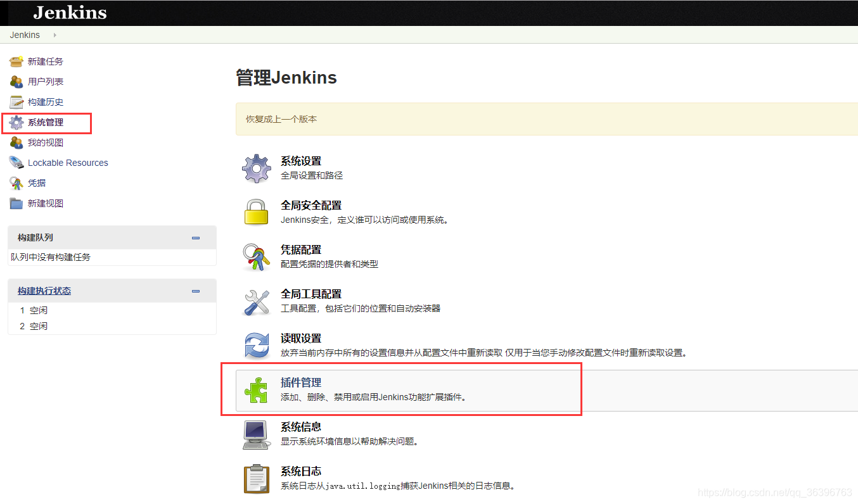Click 恢复成上一个版本 notice text

(281, 119)
